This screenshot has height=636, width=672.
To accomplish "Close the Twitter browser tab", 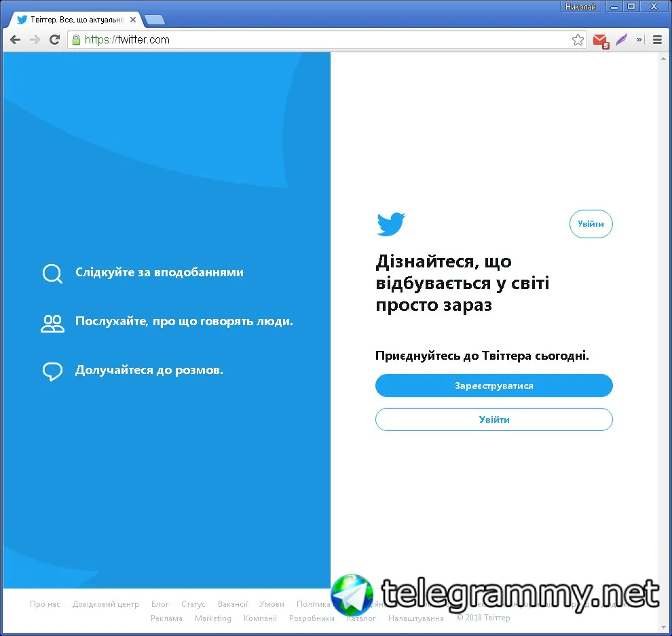I will click(x=133, y=20).
